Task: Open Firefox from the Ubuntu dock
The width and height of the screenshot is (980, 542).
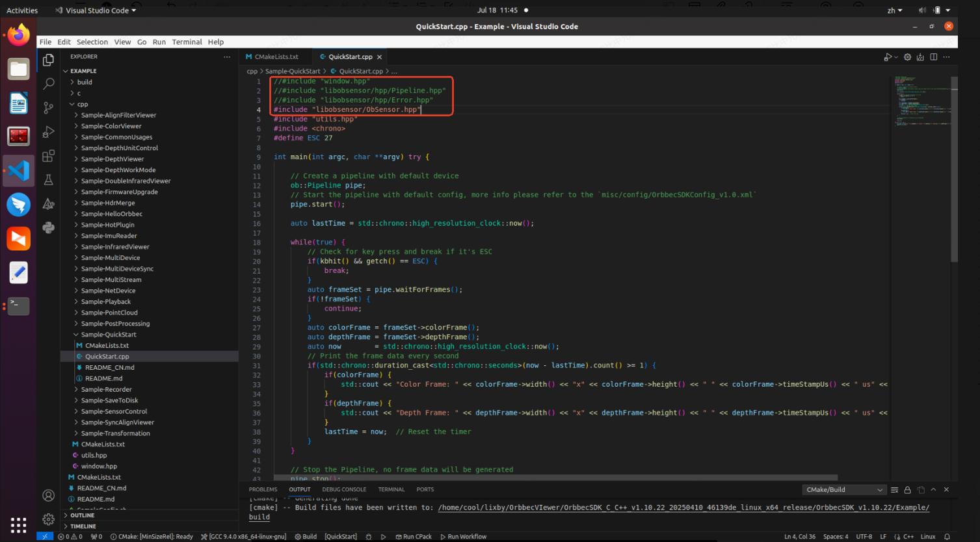Action: (18, 35)
